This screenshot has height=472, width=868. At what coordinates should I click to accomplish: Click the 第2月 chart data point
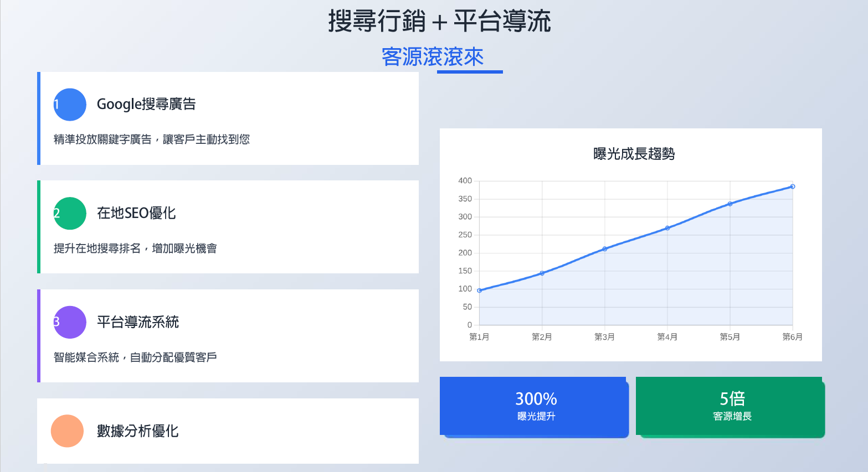tap(542, 273)
